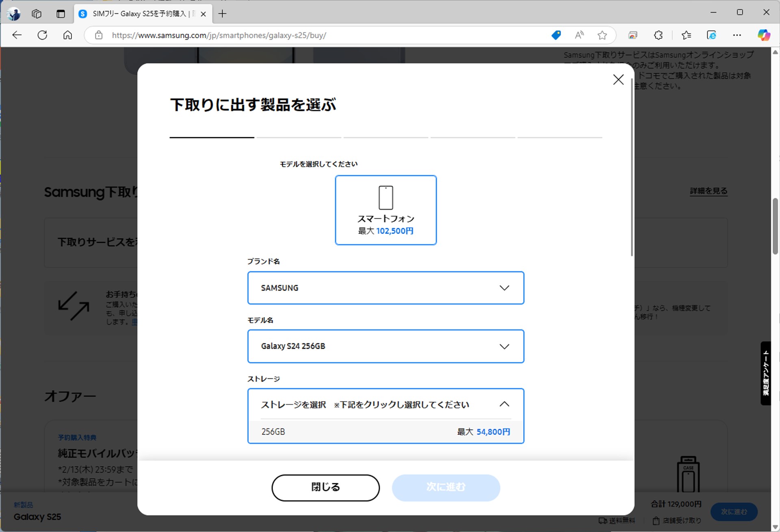
Task: Click the 最大 102,500円 price text
Action: pyautogui.click(x=386, y=231)
